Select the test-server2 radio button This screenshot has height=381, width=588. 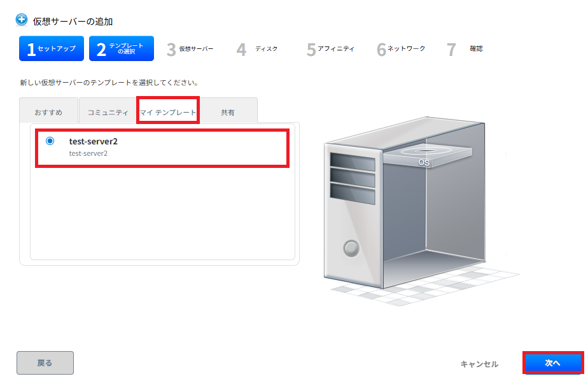pos(50,141)
